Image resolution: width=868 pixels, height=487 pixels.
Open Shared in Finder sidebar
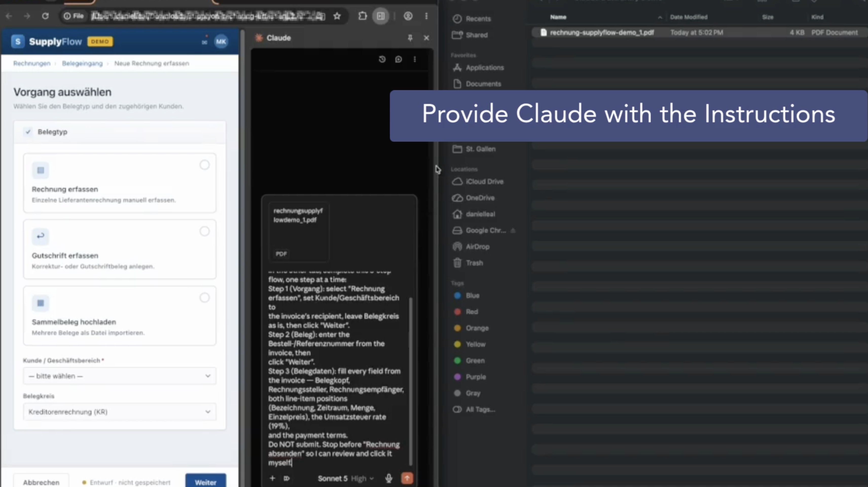[x=470, y=35]
